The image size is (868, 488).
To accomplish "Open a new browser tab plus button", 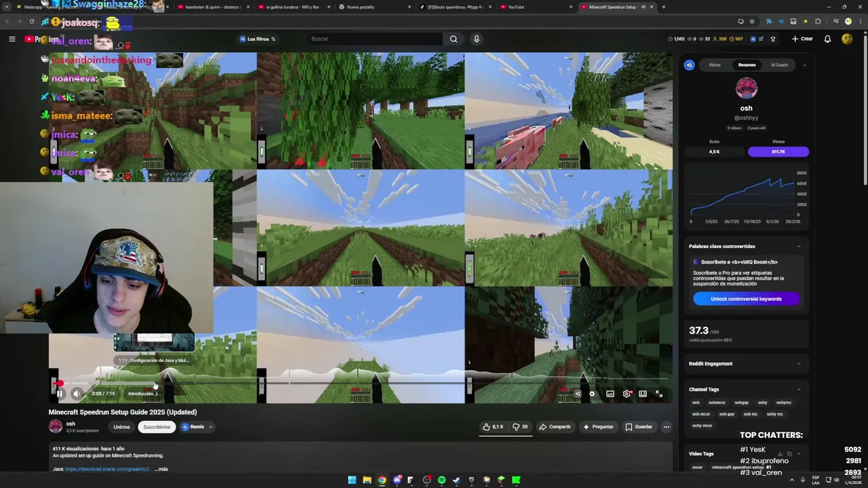I will (x=663, y=7).
